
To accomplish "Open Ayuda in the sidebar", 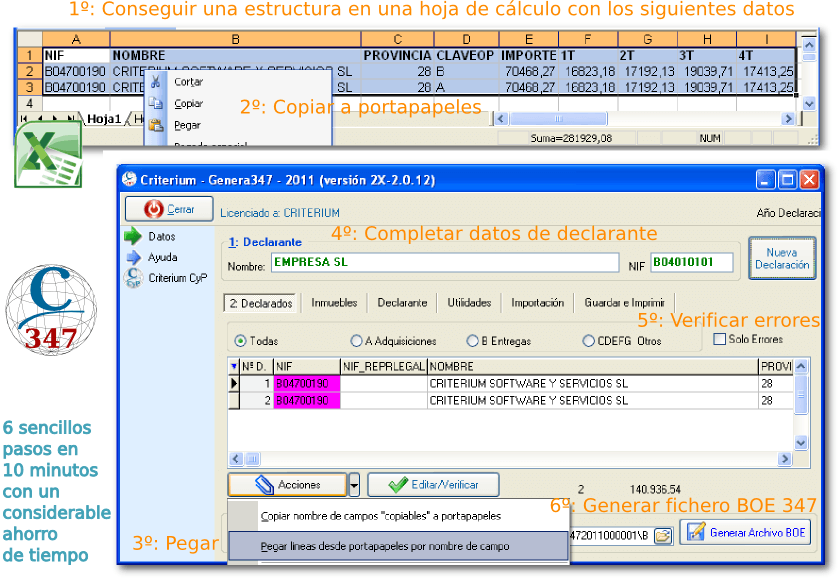I will coord(162,257).
